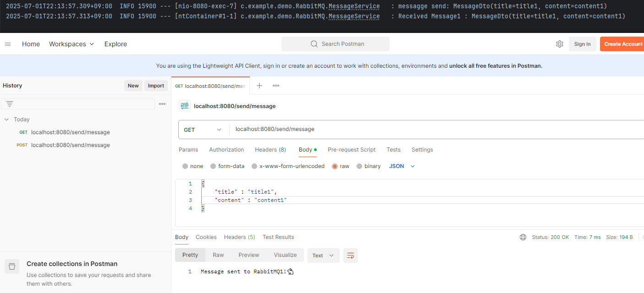The height and width of the screenshot is (293, 644).
Task: Switch to the Params tab
Action: [x=188, y=150]
